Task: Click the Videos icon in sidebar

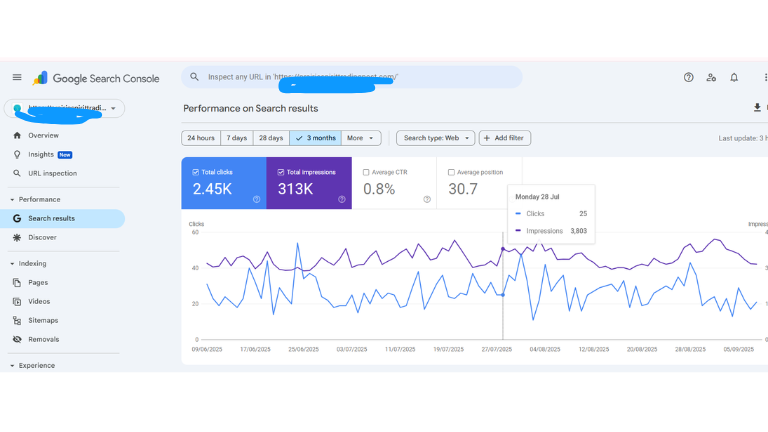Action: [x=17, y=302]
